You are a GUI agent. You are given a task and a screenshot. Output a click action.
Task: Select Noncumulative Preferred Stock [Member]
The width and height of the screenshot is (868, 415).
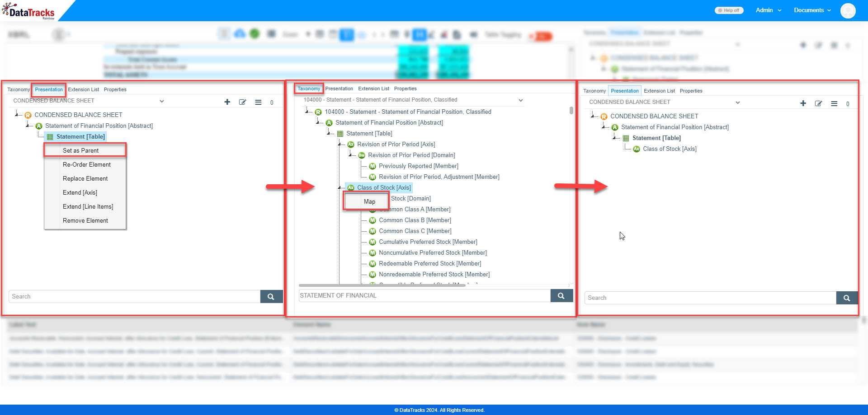click(433, 253)
